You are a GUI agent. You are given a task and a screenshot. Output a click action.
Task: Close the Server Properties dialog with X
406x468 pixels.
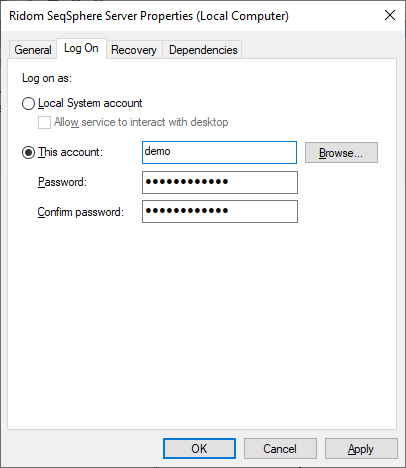tap(390, 15)
